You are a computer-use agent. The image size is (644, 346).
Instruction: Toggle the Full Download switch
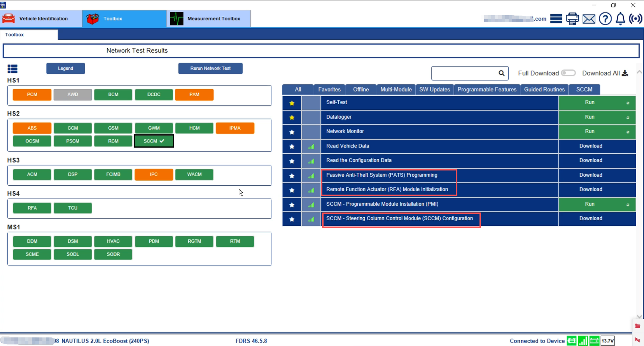(568, 73)
